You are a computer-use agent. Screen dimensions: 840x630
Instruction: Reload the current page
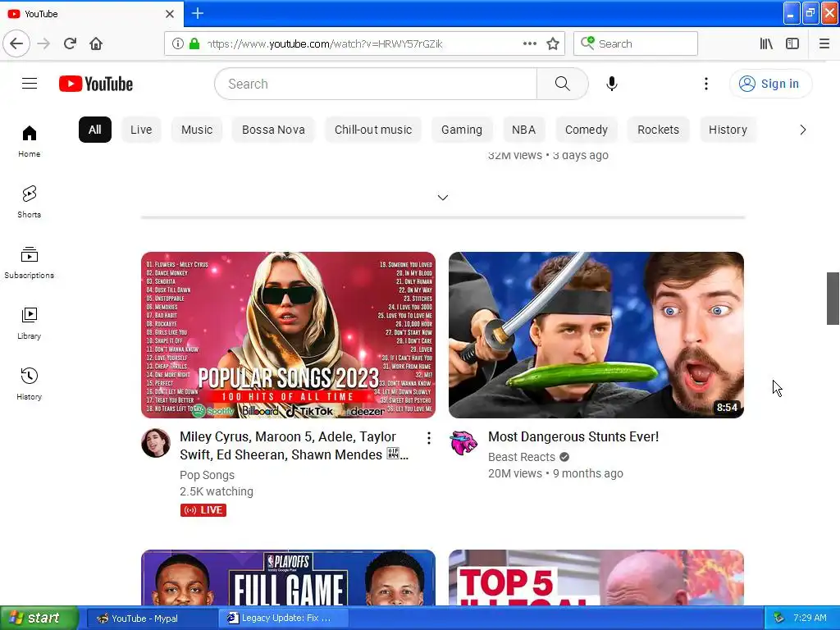coord(71,43)
